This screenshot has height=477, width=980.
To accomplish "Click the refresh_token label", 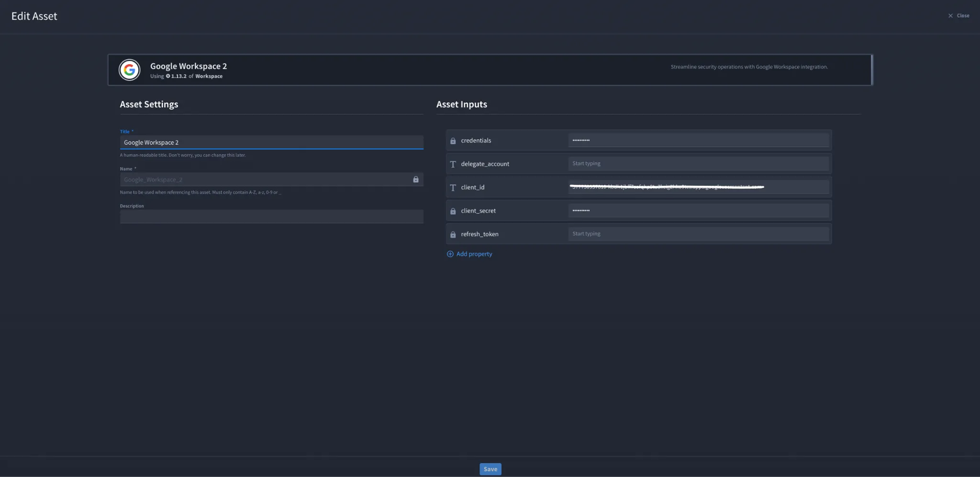I will click(x=480, y=234).
